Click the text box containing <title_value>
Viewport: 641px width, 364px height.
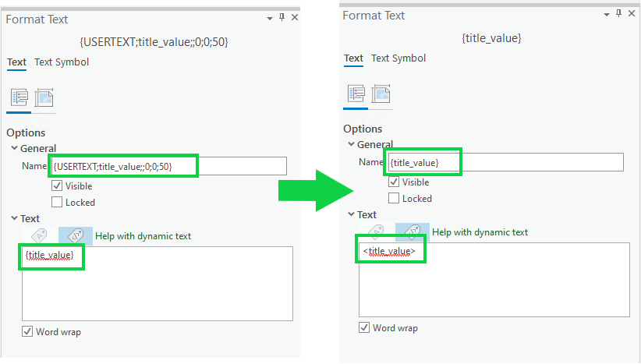(x=494, y=279)
